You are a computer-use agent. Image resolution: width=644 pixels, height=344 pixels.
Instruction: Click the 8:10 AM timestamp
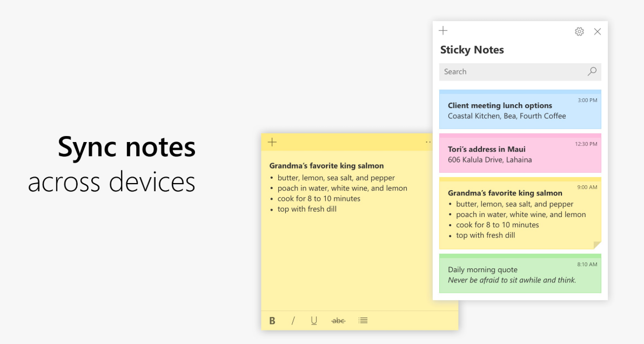(x=587, y=265)
